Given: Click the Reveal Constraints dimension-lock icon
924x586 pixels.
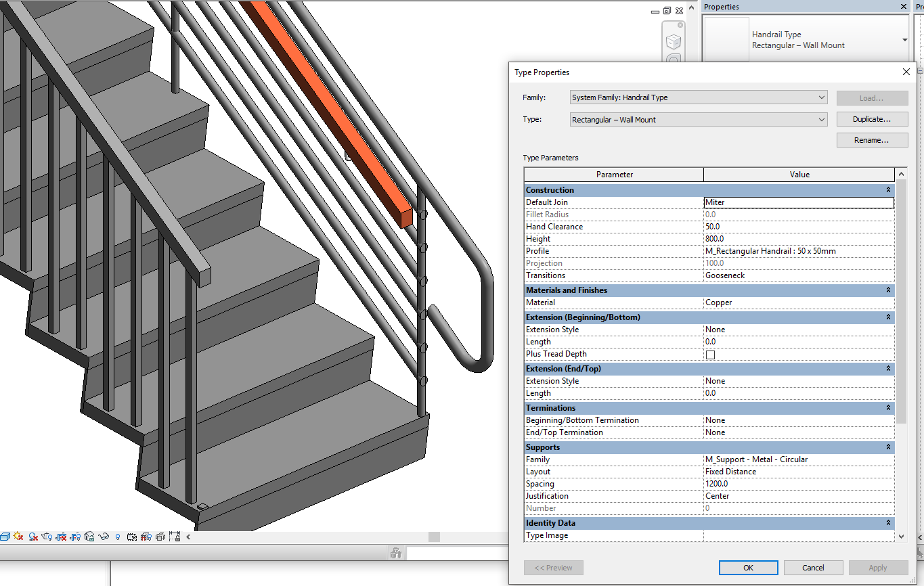Looking at the screenshot, I should [175, 537].
